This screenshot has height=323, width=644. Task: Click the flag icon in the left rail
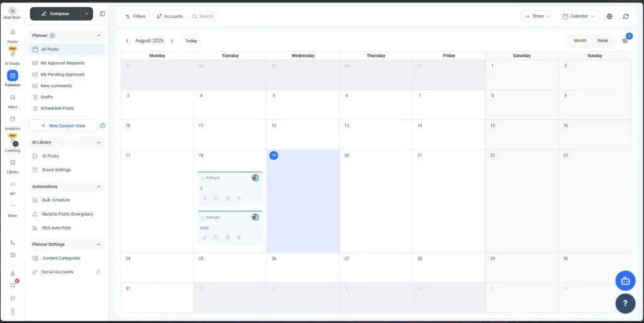(13, 298)
